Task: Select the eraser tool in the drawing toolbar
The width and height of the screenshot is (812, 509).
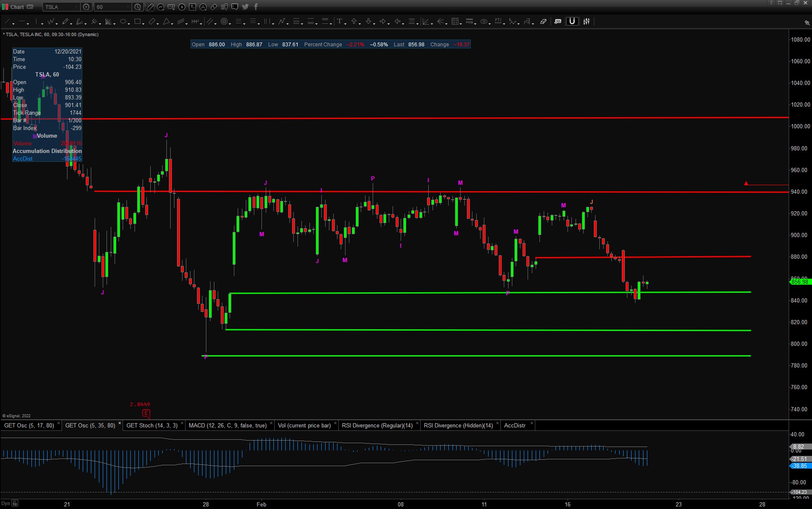Action: [x=543, y=22]
